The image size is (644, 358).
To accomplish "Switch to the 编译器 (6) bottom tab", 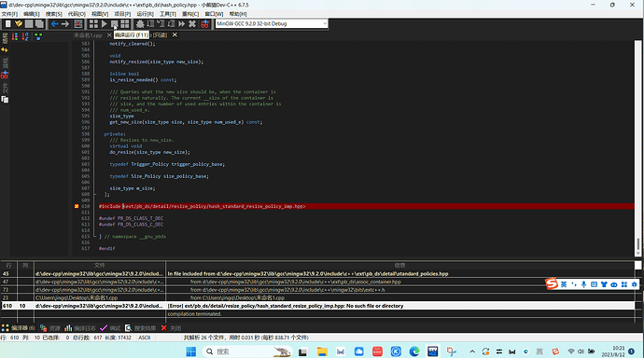I will 19,328.
